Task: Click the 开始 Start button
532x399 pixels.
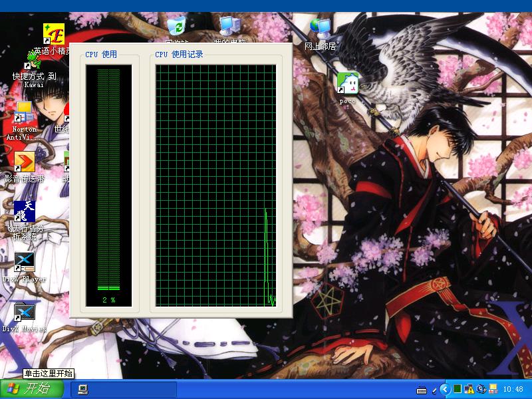Action: pos(32,389)
